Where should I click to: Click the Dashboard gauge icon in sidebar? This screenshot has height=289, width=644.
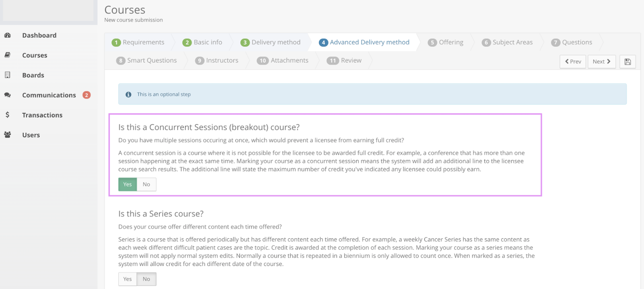pyautogui.click(x=7, y=35)
